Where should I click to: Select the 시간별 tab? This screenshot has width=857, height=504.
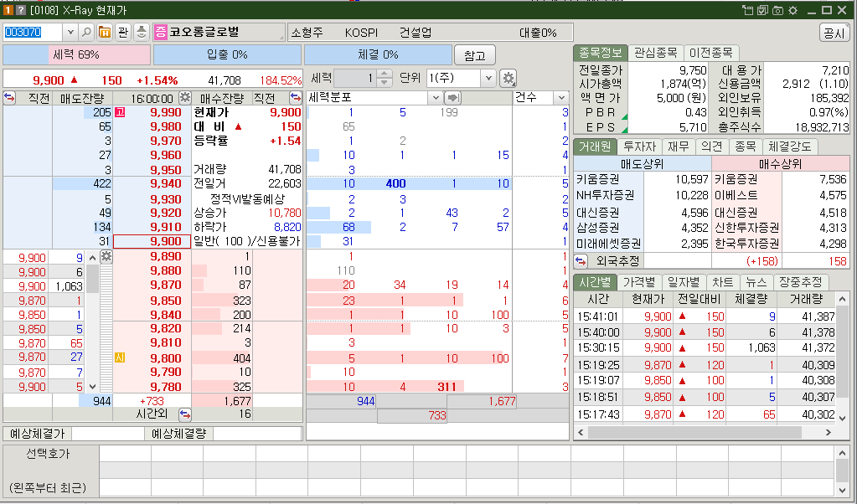595,282
